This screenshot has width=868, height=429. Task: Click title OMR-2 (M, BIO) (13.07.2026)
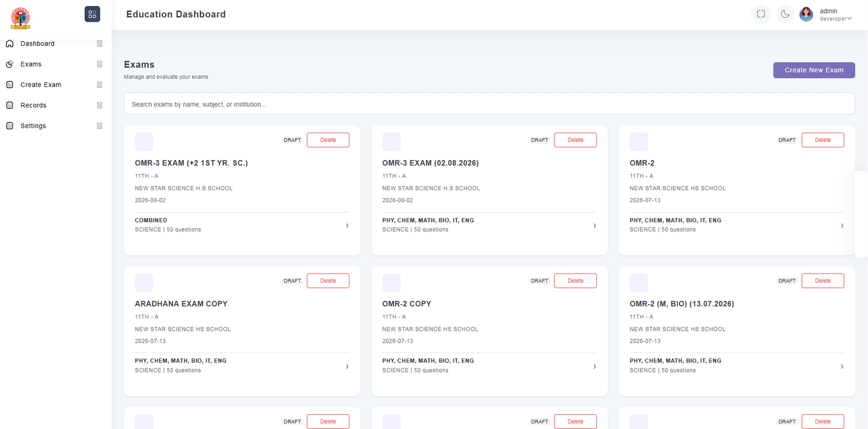click(682, 304)
